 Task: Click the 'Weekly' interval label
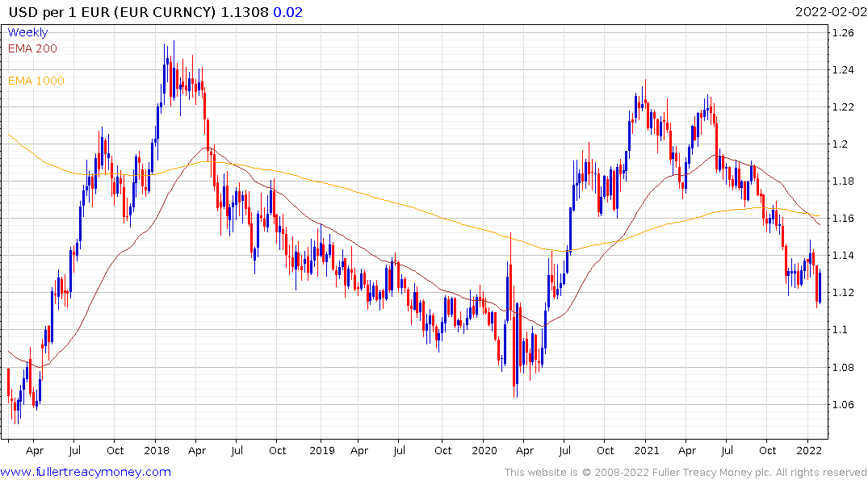[x=27, y=32]
